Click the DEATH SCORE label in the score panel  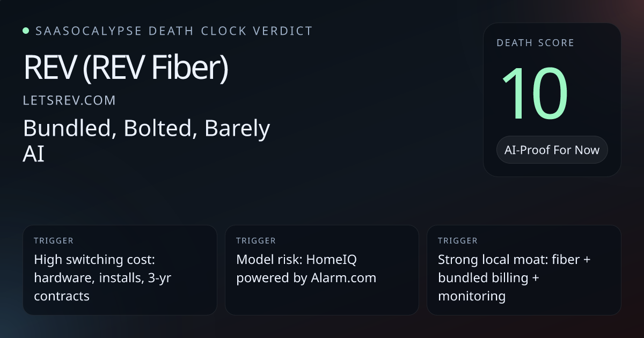pyautogui.click(x=535, y=43)
